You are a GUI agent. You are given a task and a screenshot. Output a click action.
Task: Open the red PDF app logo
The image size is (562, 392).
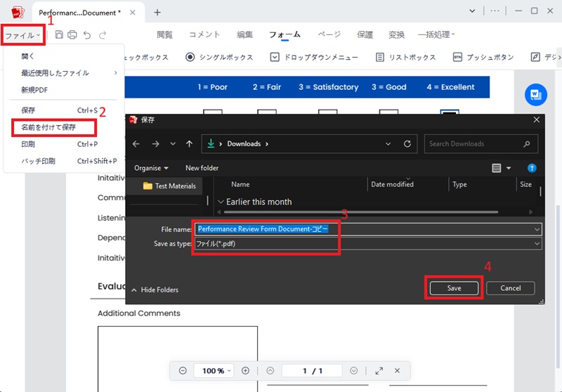(x=18, y=13)
